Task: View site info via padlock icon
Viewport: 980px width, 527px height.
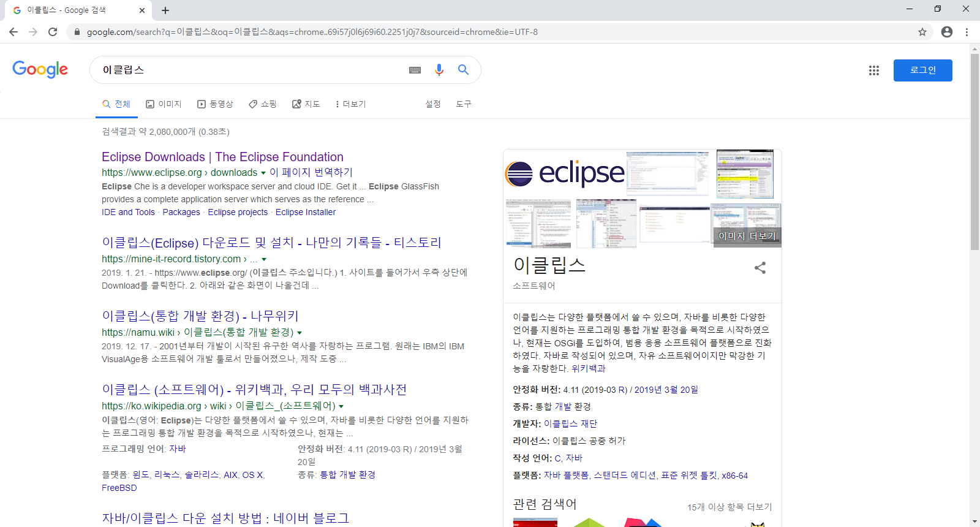Action: pos(77,32)
